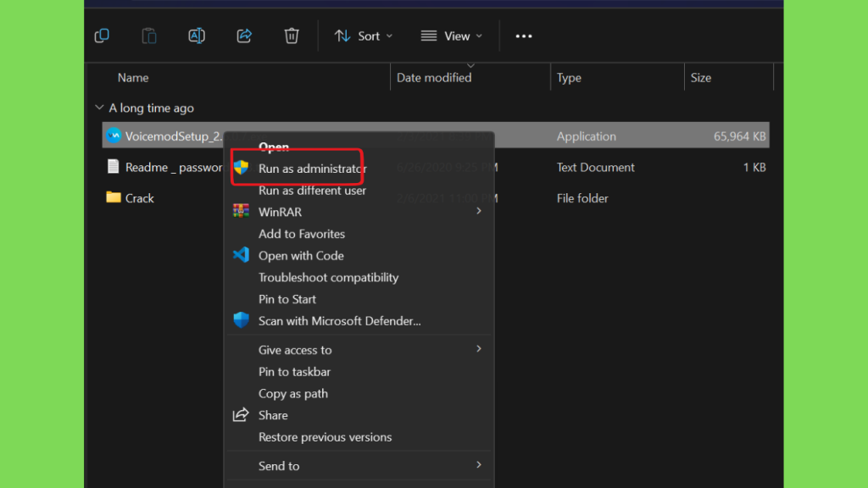868x488 pixels.
Task: Click the Copy icon in toolbar
Action: 102,36
